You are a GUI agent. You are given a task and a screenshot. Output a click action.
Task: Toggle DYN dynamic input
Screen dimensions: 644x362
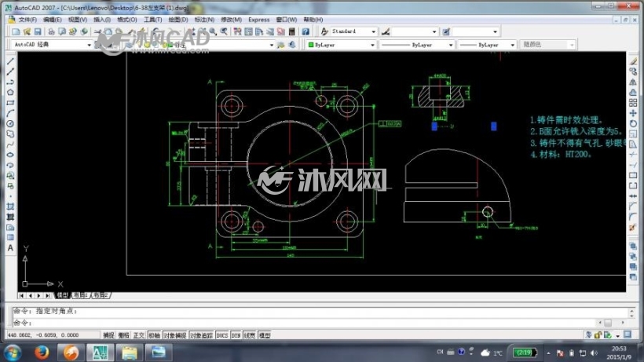(236, 335)
